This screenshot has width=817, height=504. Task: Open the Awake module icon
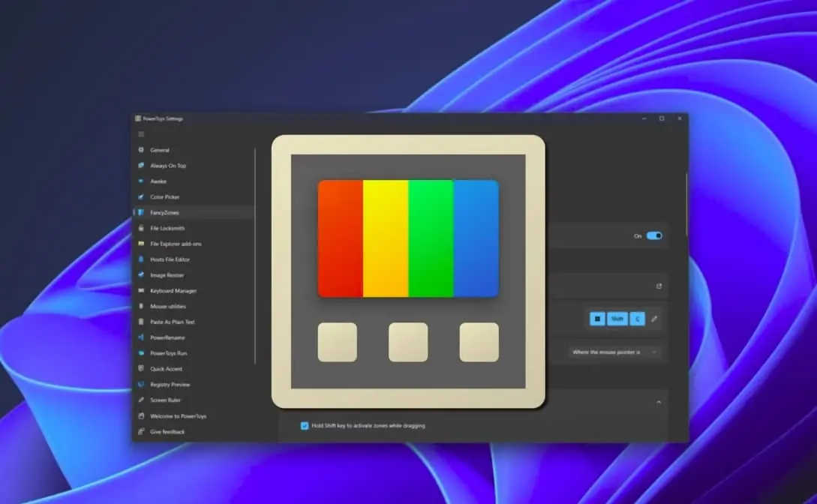click(x=141, y=181)
